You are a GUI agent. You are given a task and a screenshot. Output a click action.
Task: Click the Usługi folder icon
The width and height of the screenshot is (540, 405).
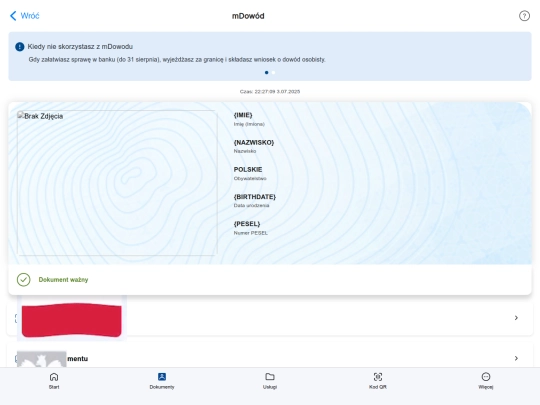click(x=270, y=377)
